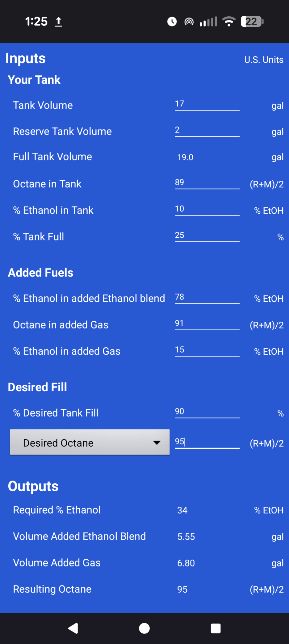The height and width of the screenshot is (644, 289).
Task: Tap the Wi-Fi status icon
Action: pyautogui.click(x=229, y=22)
